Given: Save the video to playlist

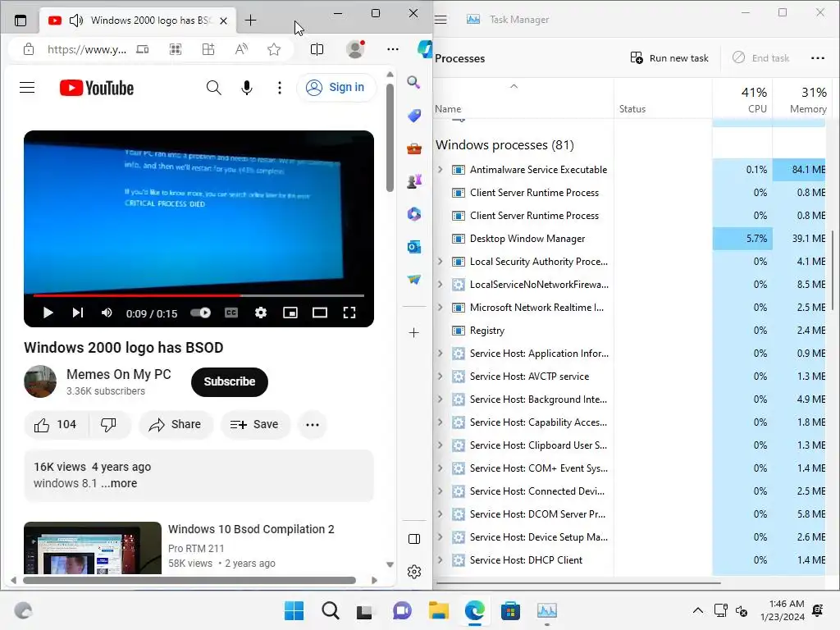Looking at the screenshot, I should coord(254,425).
